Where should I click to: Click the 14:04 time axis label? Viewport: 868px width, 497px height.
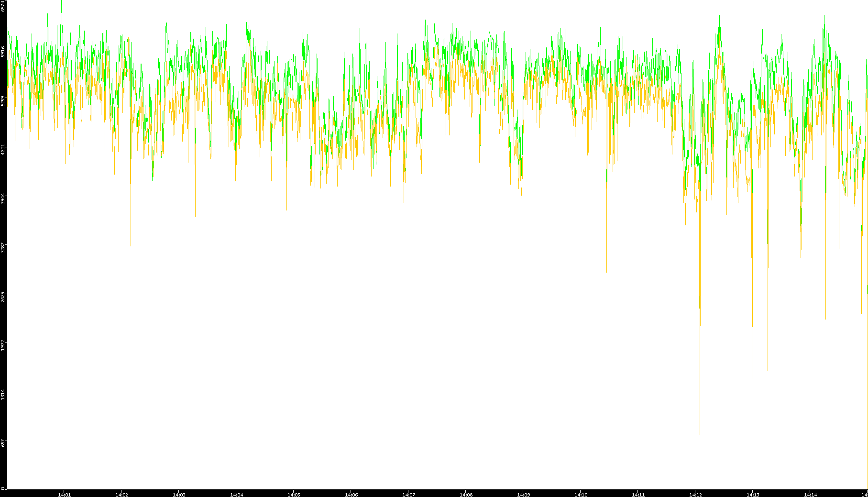[x=236, y=495]
